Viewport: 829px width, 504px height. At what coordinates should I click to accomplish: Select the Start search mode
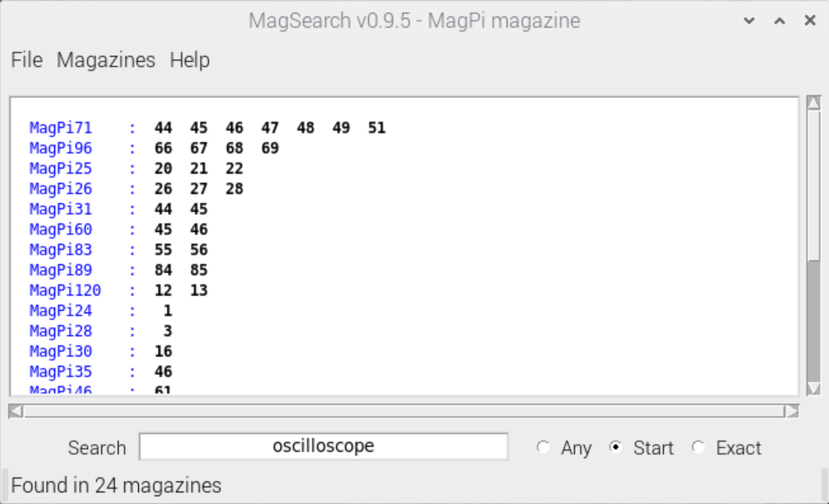tap(616, 447)
